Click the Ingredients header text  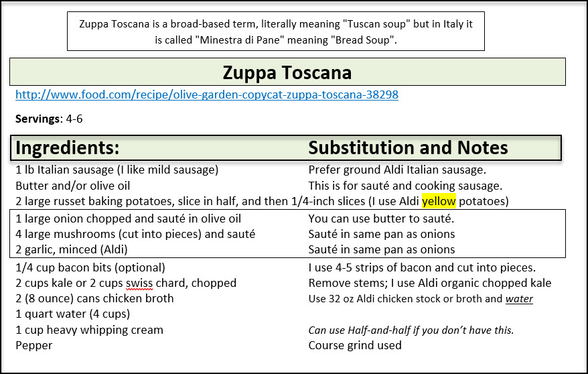68,148
